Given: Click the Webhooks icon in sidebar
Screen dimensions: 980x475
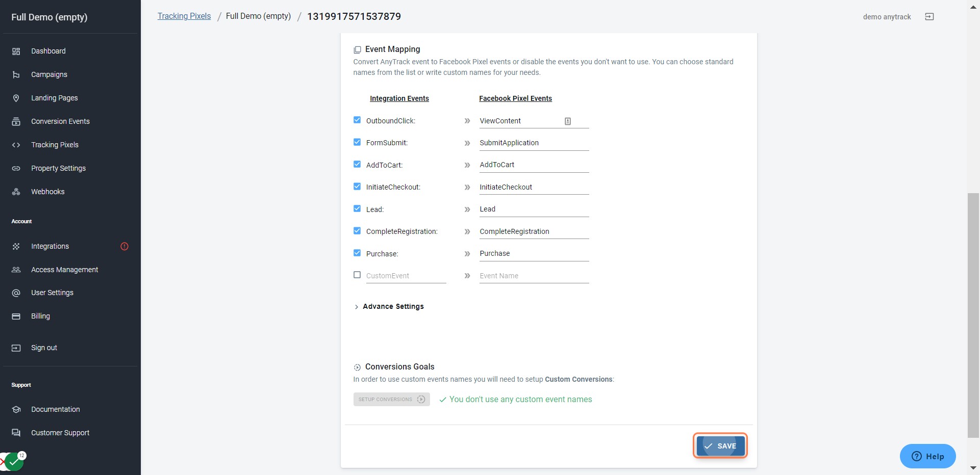Looking at the screenshot, I should coord(16,192).
